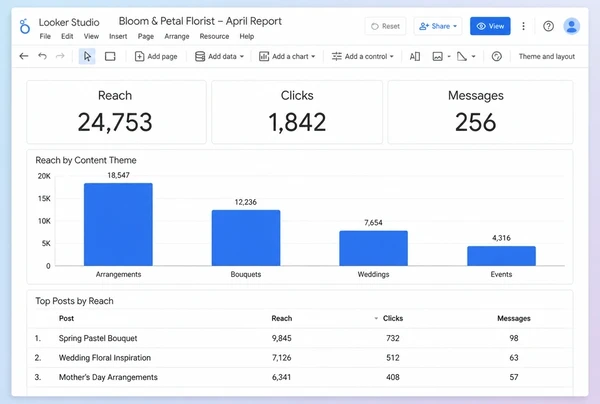Click the undo arrow icon

click(42, 56)
